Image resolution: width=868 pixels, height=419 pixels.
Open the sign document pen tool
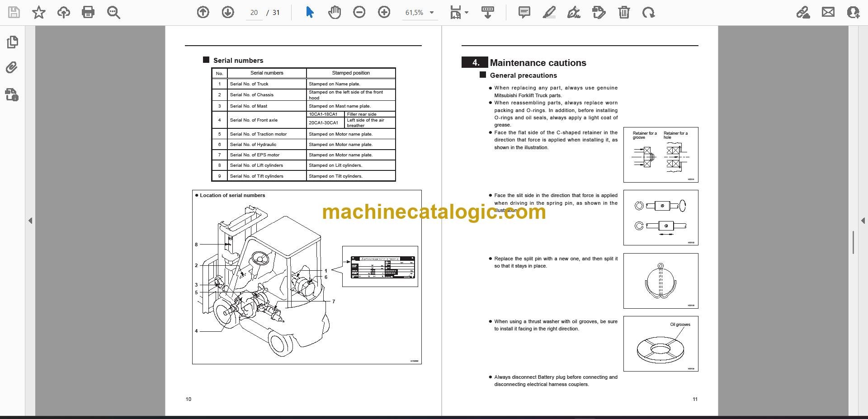click(574, 12)
